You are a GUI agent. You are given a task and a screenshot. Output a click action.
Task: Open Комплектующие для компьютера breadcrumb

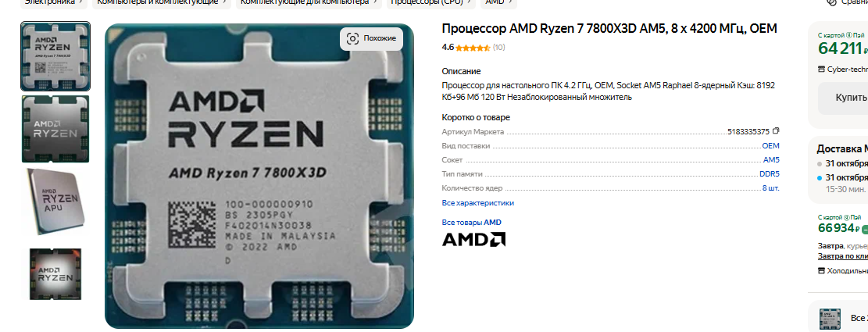(x=309, y=2)
